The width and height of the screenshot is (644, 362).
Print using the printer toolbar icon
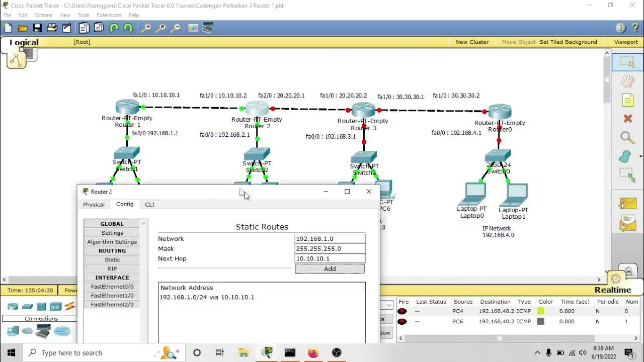click(x=52, y=28)
